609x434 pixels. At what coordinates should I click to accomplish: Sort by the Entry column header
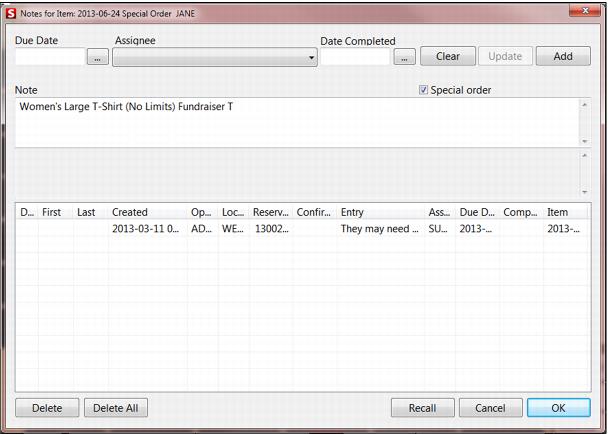[x=381, y=212]
